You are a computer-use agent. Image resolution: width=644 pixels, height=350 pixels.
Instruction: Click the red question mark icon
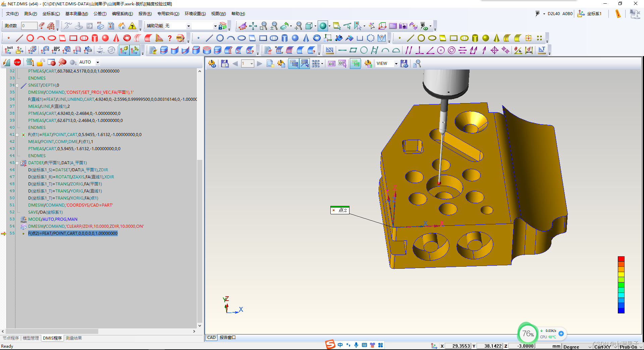click(170, 38)
